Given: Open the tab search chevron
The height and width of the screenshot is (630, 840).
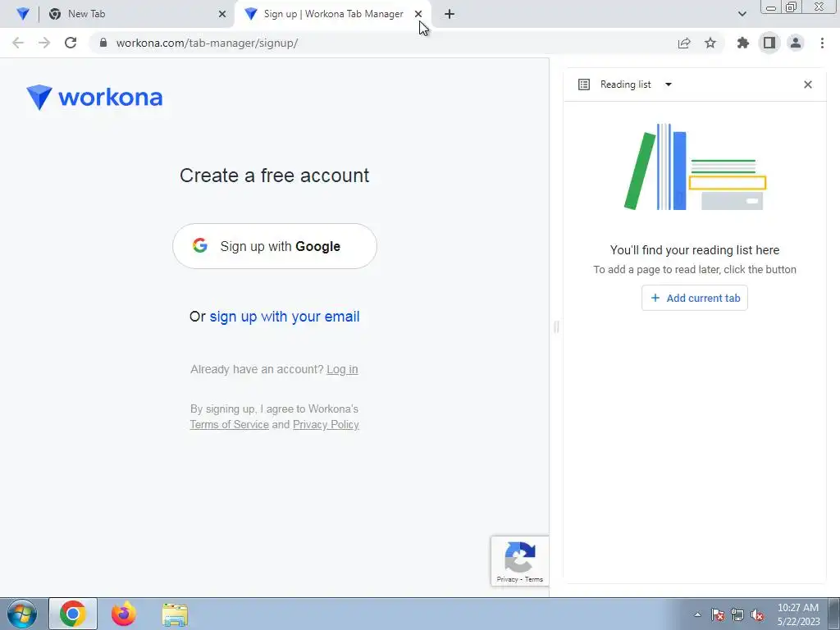Looking at the screenshot, I should click(x=742, y=14).
